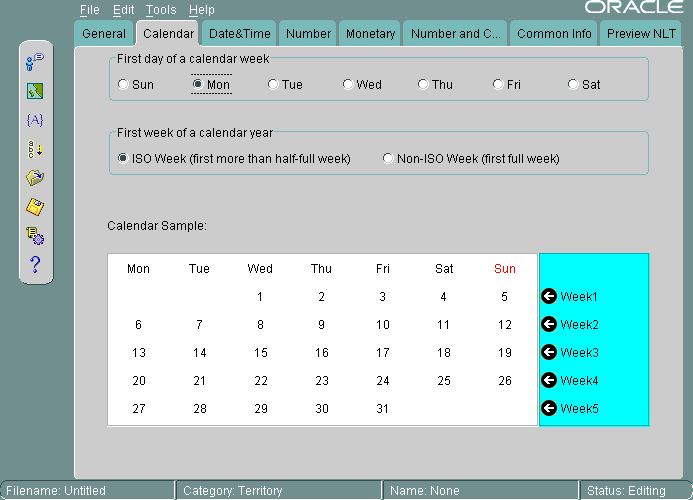Click the person with speech bubble icon
The width and height of the screenshot is (693, 500).
[x=35, y=62]
